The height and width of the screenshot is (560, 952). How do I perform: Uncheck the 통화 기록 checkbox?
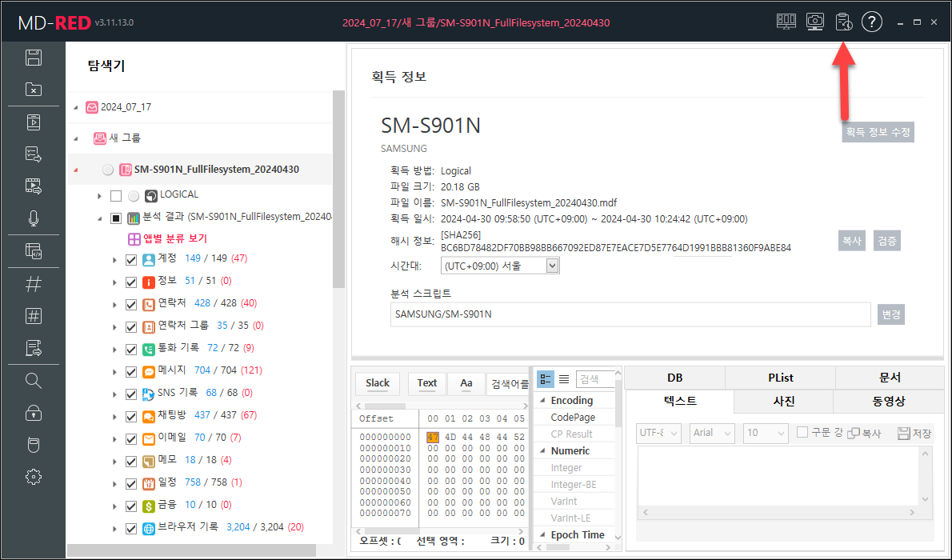coord(130,350)
